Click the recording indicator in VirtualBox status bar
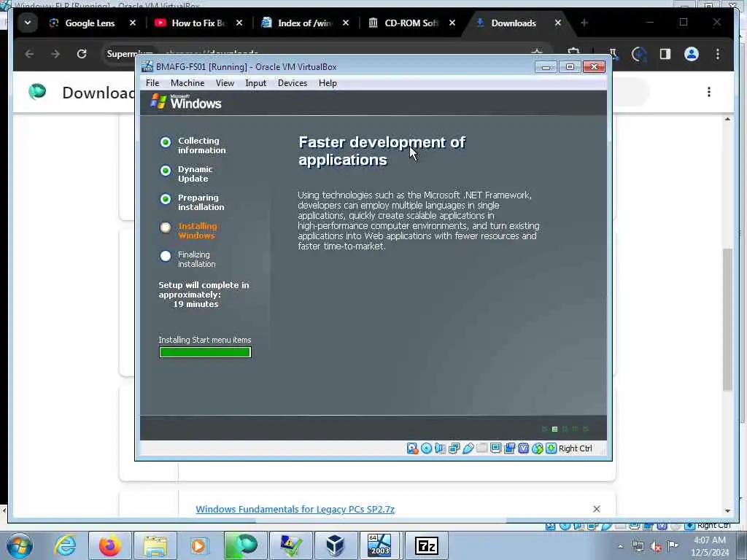Viewport: 747px width, 560px height. click(x=509, y=448)
